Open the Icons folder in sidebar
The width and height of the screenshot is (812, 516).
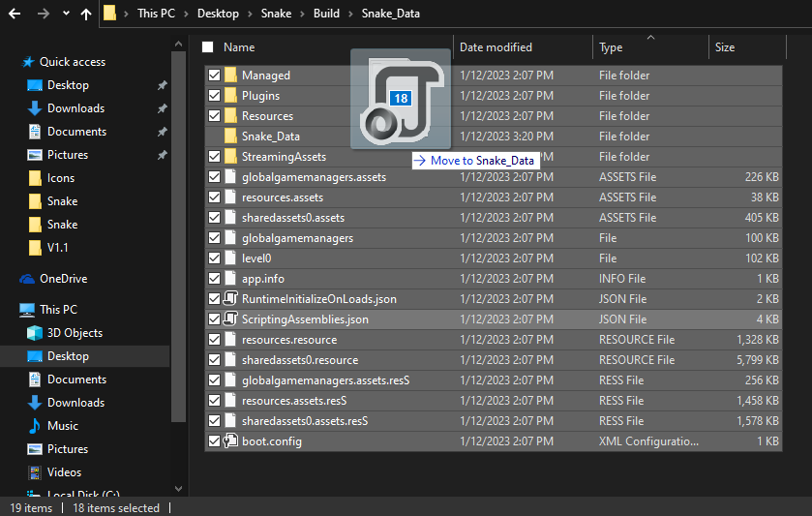pos(61,178)
